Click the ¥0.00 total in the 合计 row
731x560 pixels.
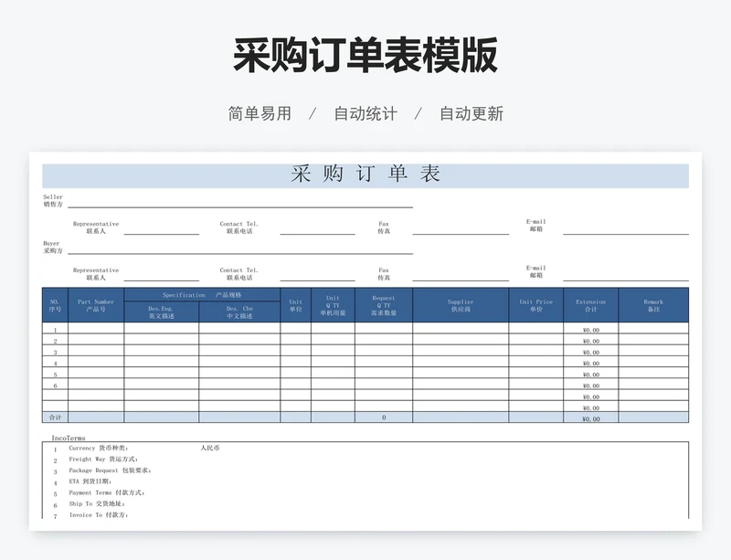click(590, 417)
